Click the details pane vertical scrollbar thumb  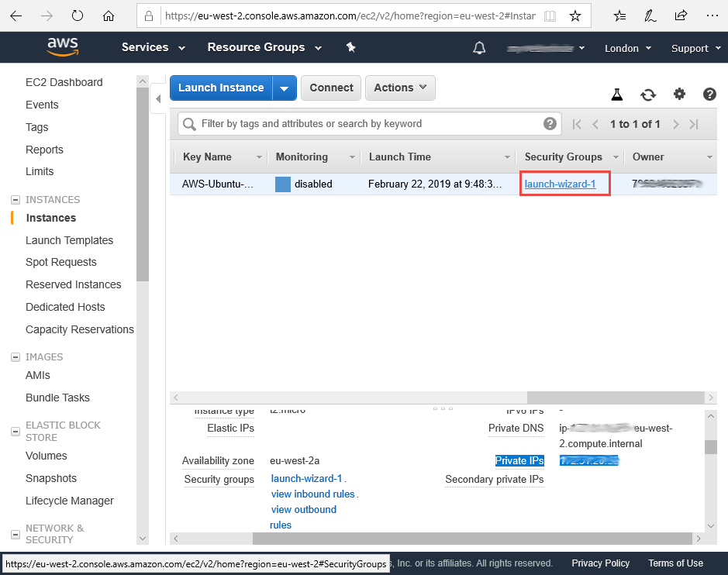(x=711, y=447)
